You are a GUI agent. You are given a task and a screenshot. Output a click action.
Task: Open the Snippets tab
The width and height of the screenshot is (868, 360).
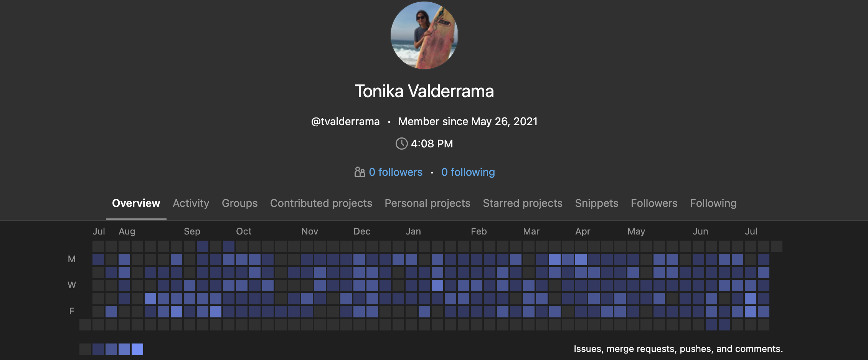pyautogui.click(x=596, y=203)
